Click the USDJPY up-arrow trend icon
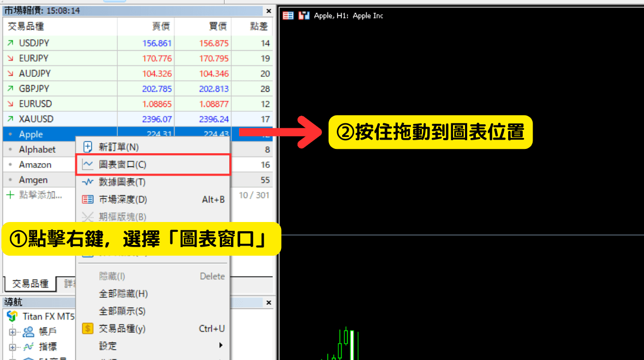This screenshot has width=644, height=360. [10, 43]
